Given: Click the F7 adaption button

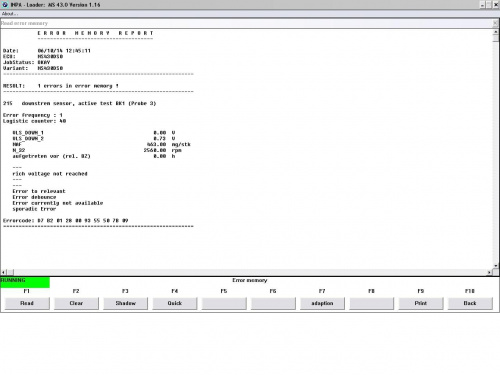Looking at the screenshot, I should pyautogui.click(x=322, y=303).
